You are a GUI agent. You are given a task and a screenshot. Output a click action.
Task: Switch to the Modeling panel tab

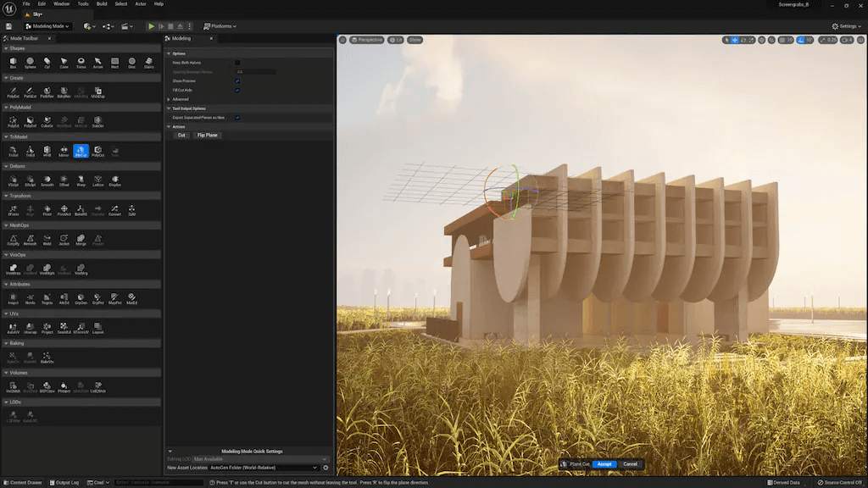click(180, 38)
